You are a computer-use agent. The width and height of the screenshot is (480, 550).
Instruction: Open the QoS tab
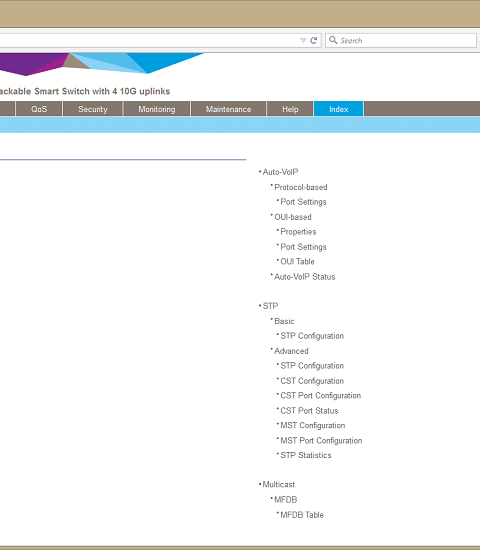[39, 109]
